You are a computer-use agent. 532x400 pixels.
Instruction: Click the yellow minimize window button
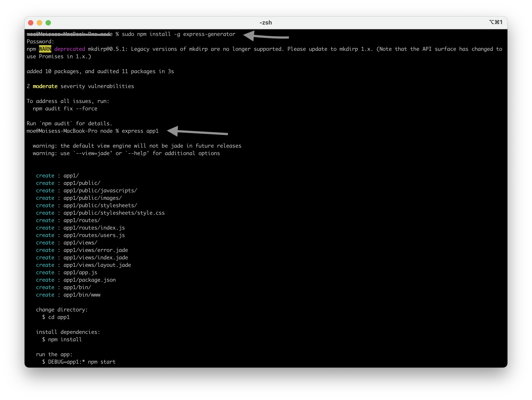pyautogui.click(x=39, y=23)
